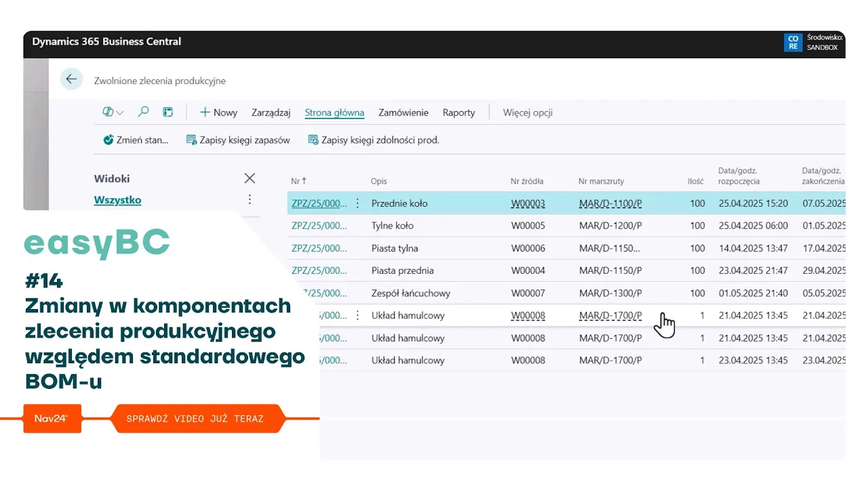Click source number W00003
Image resolution: width=868 pixels, height=488 pixels.
(528, 203)
